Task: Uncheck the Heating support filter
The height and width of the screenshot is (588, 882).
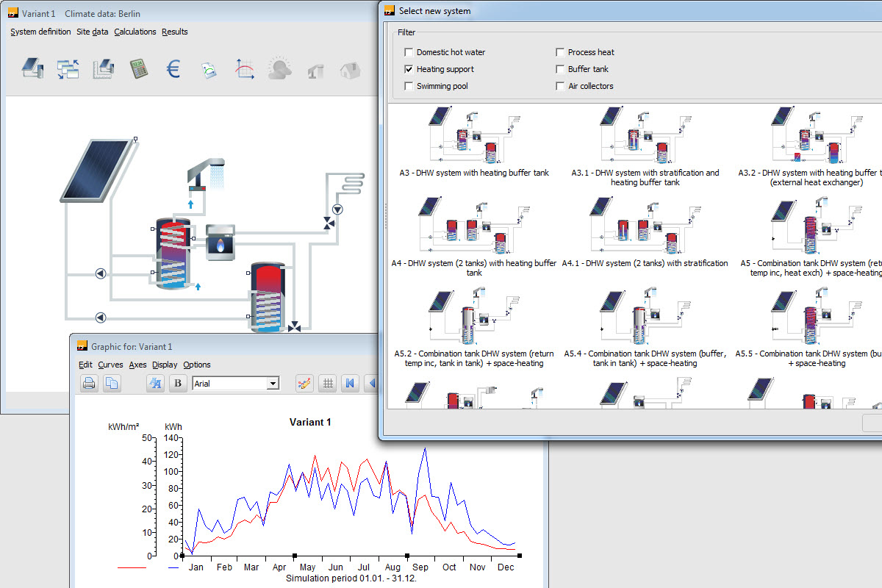Action: (409, 69)
